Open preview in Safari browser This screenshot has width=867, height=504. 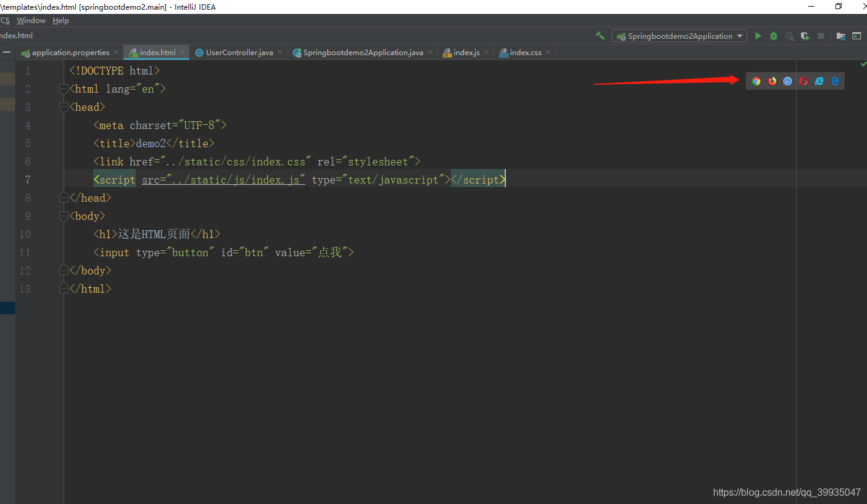coord(788,81)
